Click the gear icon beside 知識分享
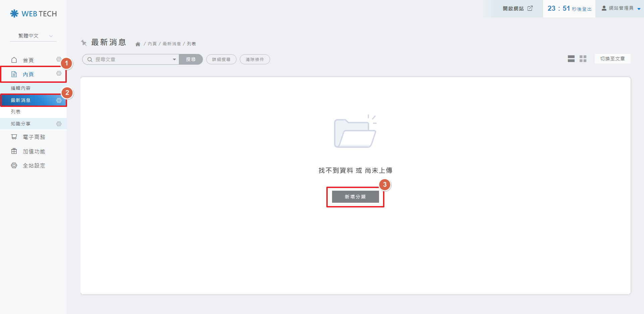Screen dimensions: 644x314 59,124
